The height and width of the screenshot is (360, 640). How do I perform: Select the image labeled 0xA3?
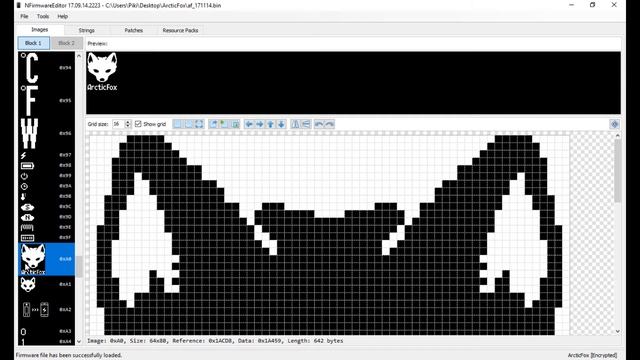[47, 331]
